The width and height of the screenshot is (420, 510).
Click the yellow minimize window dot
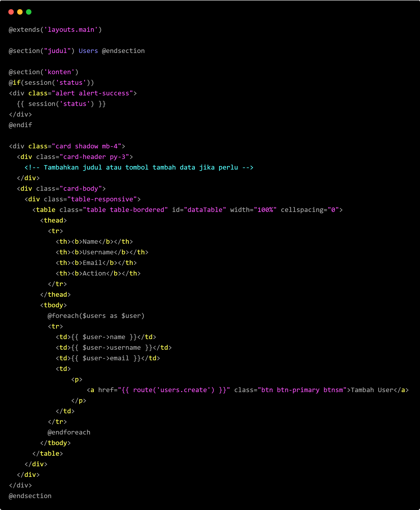pyautogui.click(x=20, y=12)
